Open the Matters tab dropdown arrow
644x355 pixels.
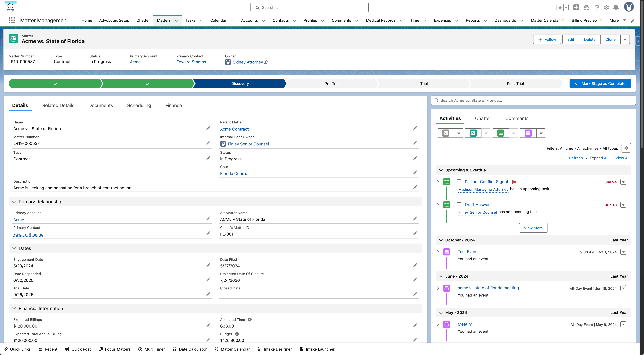[x=176, y=21]
